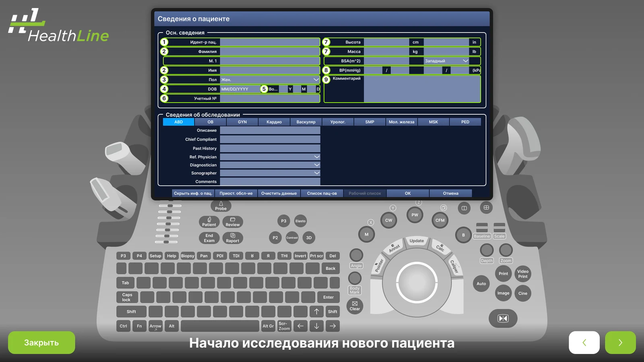
Task: Click the Raport console button
Action: coord(233,238)
